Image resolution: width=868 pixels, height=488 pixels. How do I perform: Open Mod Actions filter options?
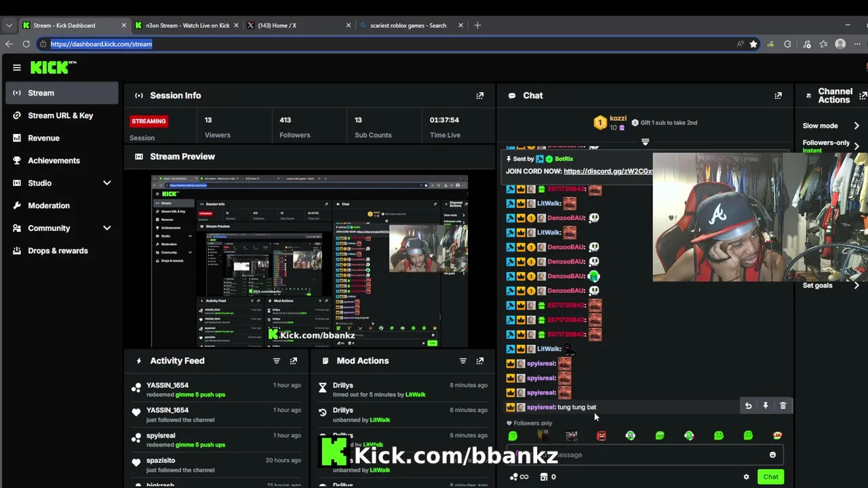[x=462, y=361]
